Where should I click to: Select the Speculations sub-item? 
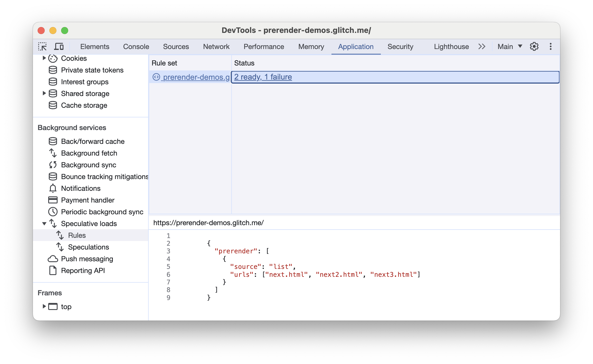coord(88,247)
